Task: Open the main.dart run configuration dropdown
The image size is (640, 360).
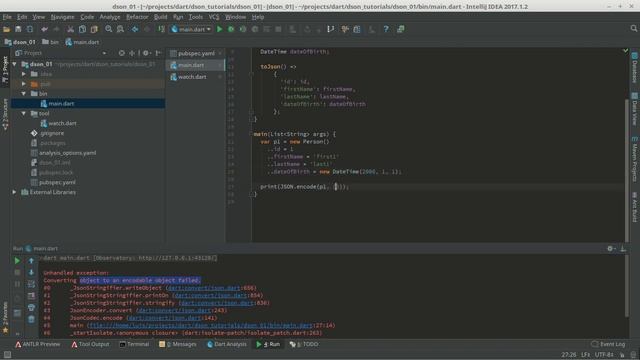Action: point(191,29)
